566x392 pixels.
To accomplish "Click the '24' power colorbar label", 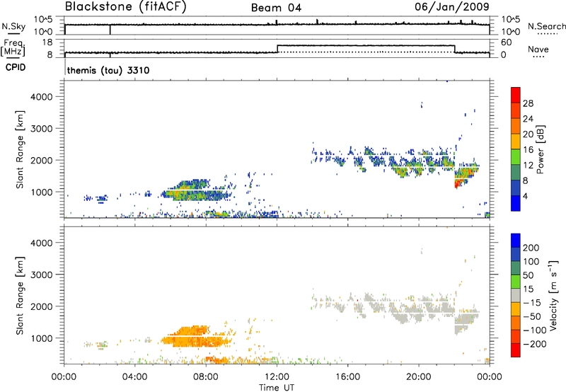I will tap(528, 119).
